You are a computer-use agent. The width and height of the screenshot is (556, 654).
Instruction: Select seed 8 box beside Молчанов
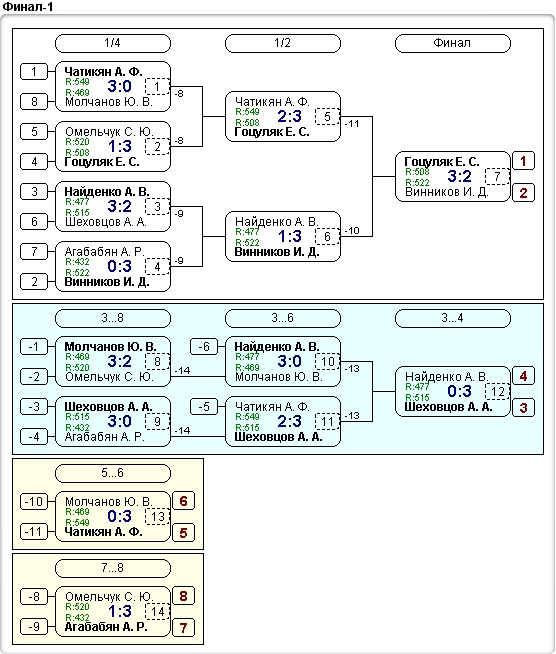coord(34,101)
